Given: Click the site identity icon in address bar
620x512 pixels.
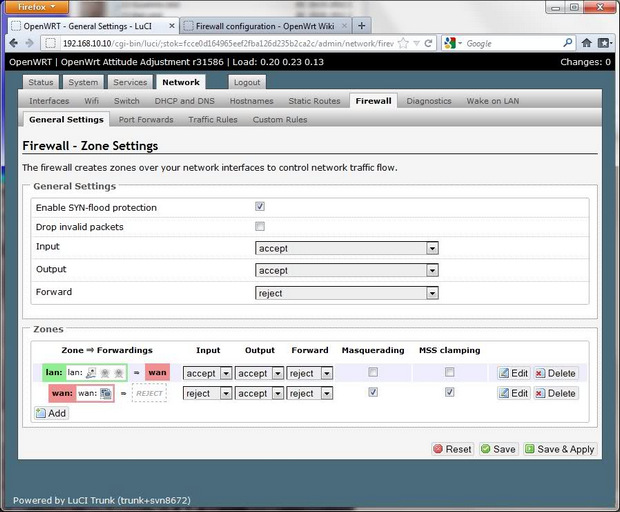Looking at the screenshot, I should coord(50,43).
